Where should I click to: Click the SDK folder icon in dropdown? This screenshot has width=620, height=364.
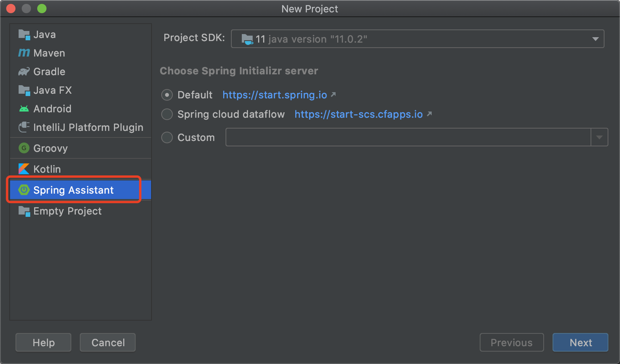(x=247, y=39)
